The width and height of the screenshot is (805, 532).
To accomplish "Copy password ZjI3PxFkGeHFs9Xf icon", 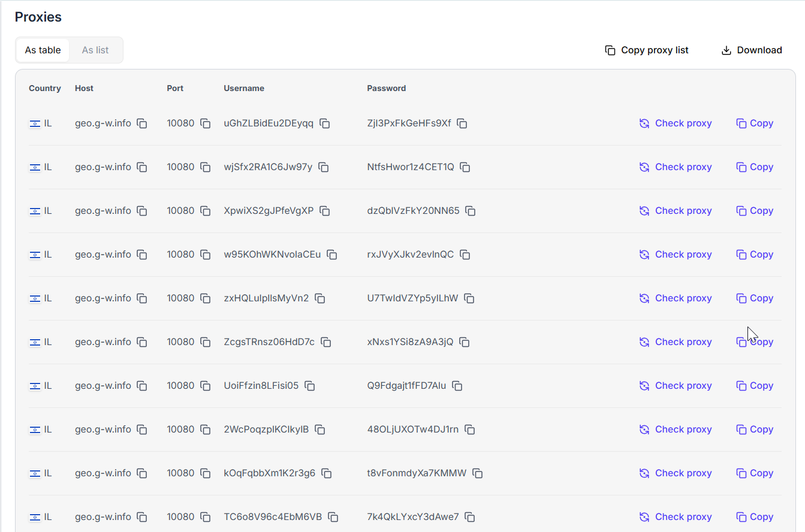I will (x=462, y=123).
